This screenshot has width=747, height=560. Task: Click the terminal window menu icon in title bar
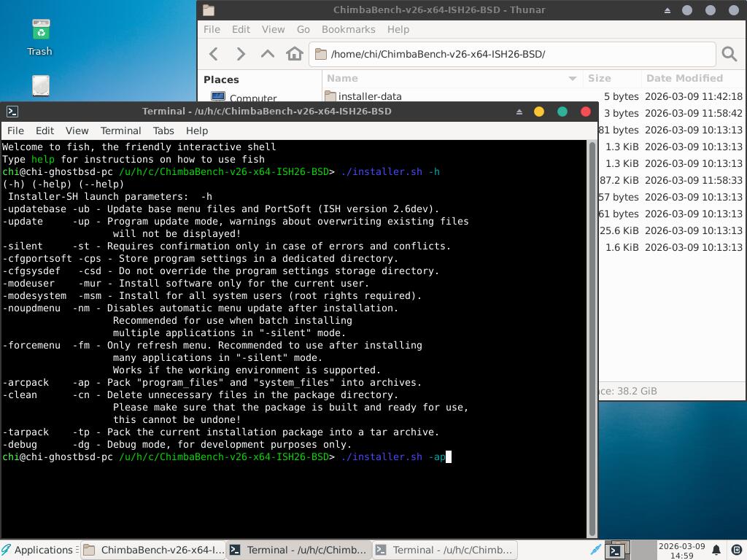12,112
